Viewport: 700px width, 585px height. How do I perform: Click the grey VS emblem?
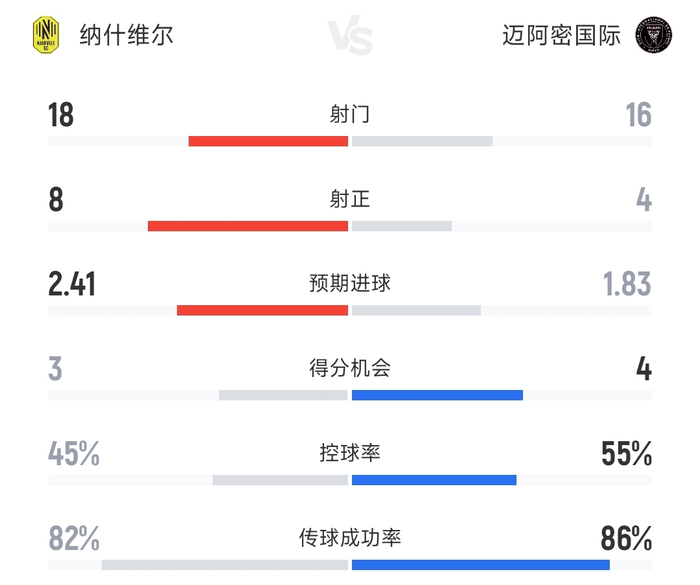(x=350, y=35)
